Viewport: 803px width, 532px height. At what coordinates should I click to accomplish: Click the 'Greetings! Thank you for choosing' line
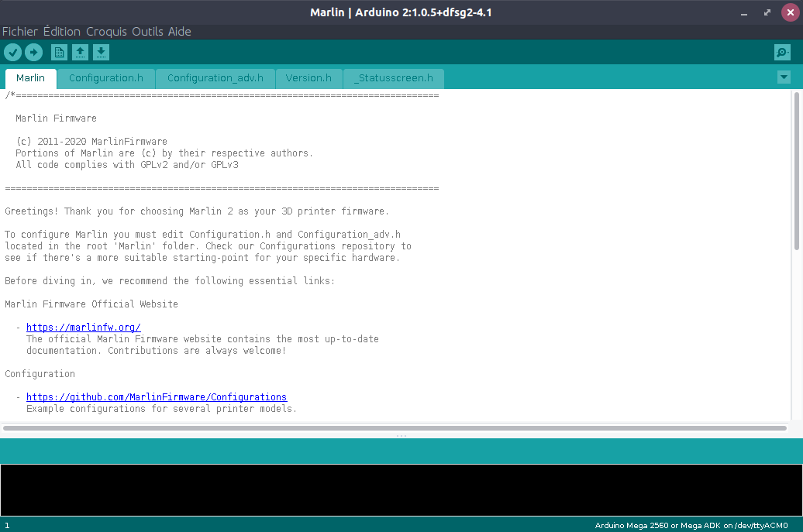pos(197,211)
